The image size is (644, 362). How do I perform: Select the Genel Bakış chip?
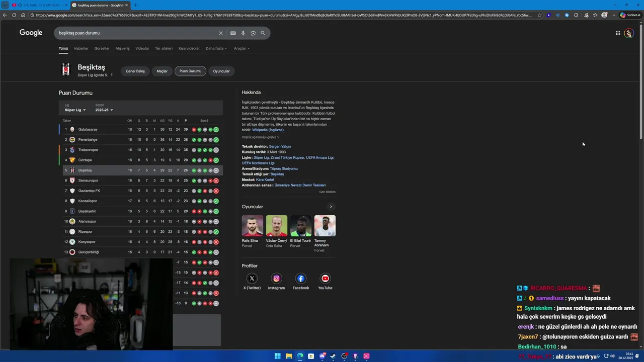coord(135,71)
